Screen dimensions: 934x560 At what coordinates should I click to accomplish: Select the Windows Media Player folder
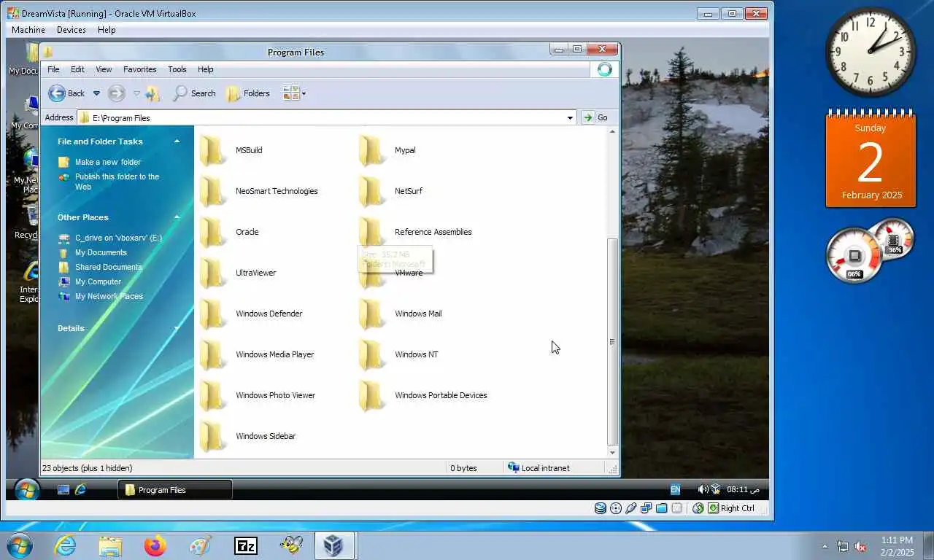coord(257,354)
